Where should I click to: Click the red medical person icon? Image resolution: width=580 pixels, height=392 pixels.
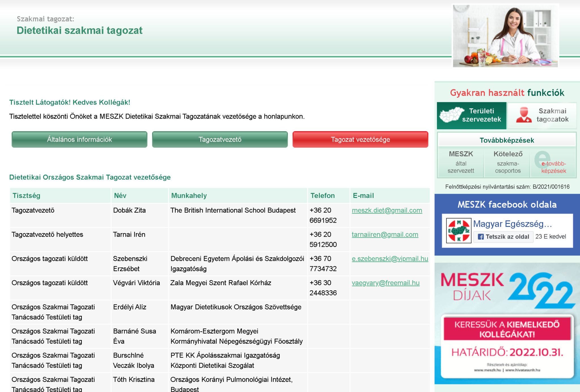tap(524, 115)
